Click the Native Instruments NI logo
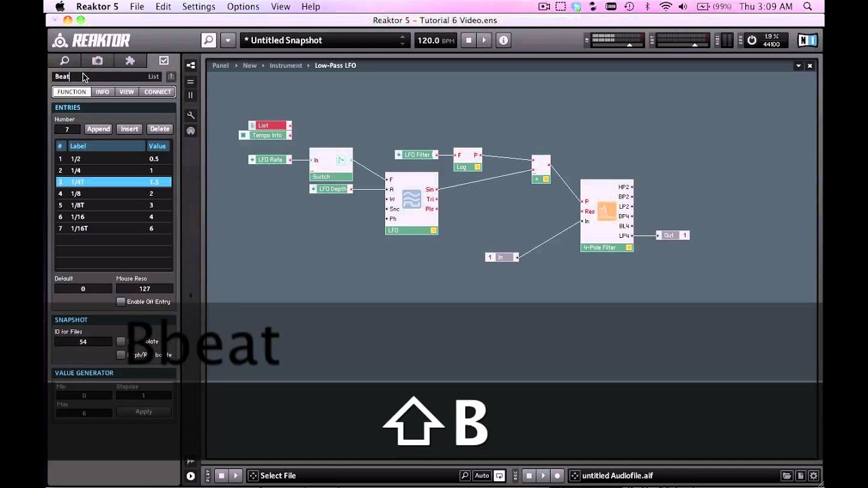The height and width of the screenshot is (488, 868). coord(807,41)
